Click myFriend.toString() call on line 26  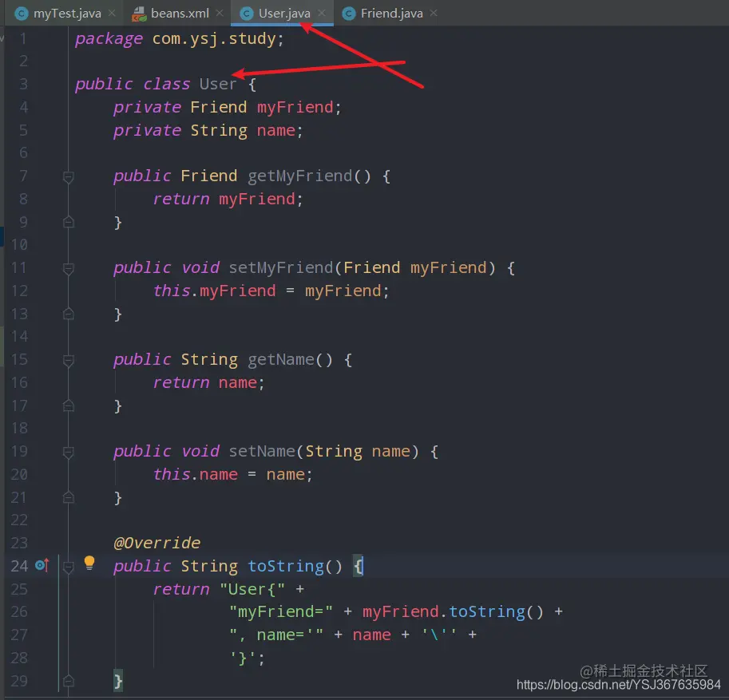click(453, 611)
